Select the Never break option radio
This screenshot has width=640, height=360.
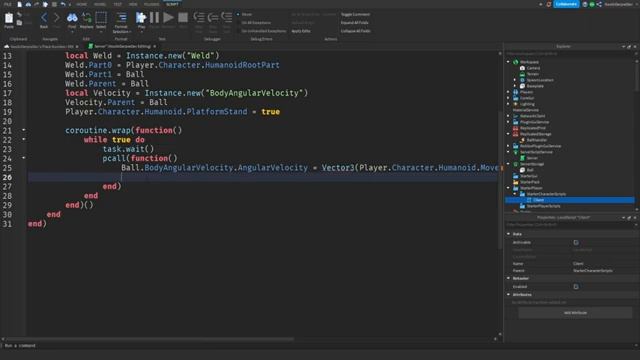(x=238, y=14)
